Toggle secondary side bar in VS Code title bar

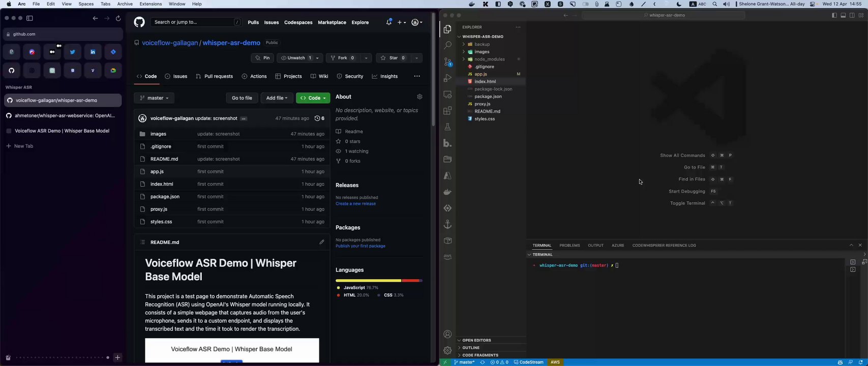[x=852, y=15]
